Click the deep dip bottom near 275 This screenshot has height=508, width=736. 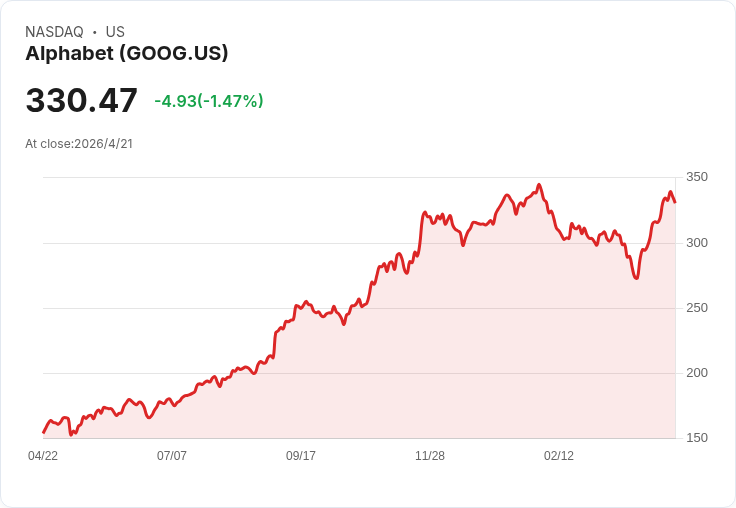[636, 278]
